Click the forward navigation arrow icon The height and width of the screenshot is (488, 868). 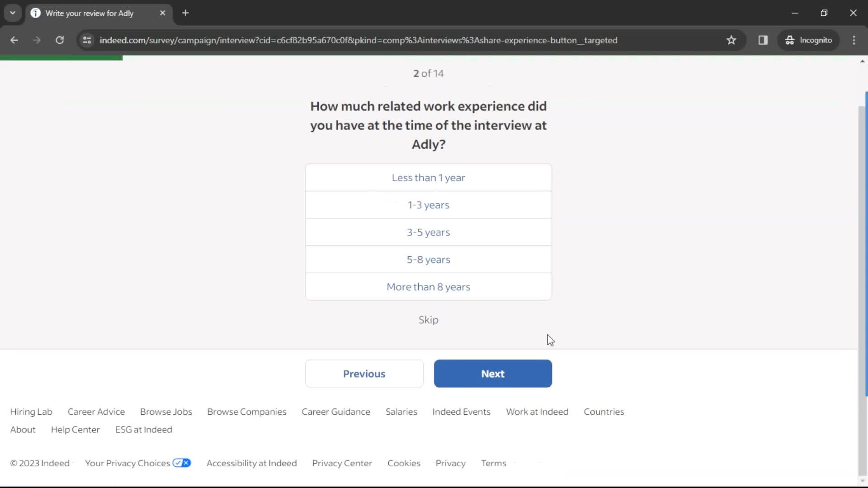(37, 40)
